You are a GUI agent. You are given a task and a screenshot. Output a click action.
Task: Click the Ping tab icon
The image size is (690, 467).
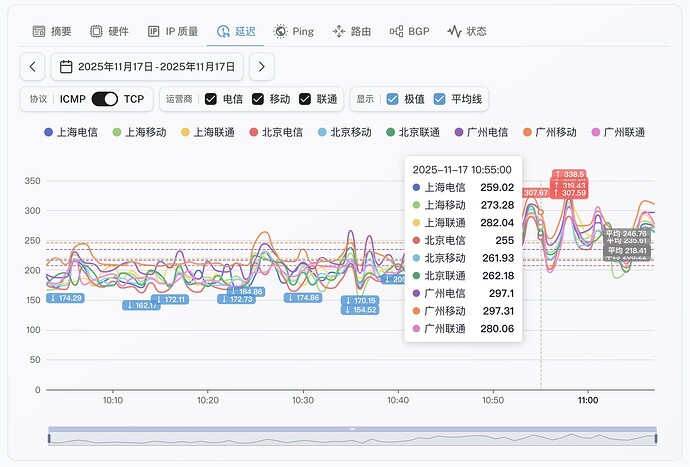coord(281,31)
